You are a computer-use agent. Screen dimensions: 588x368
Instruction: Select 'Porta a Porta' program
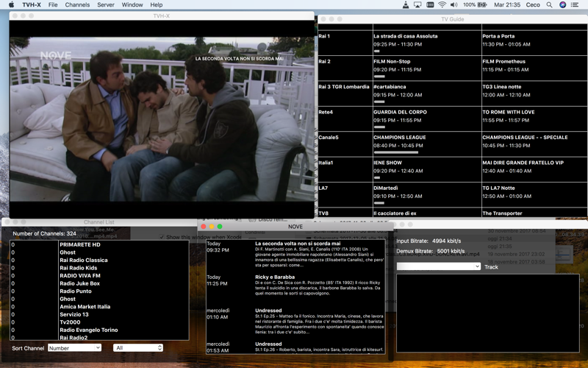coord(498,36)
